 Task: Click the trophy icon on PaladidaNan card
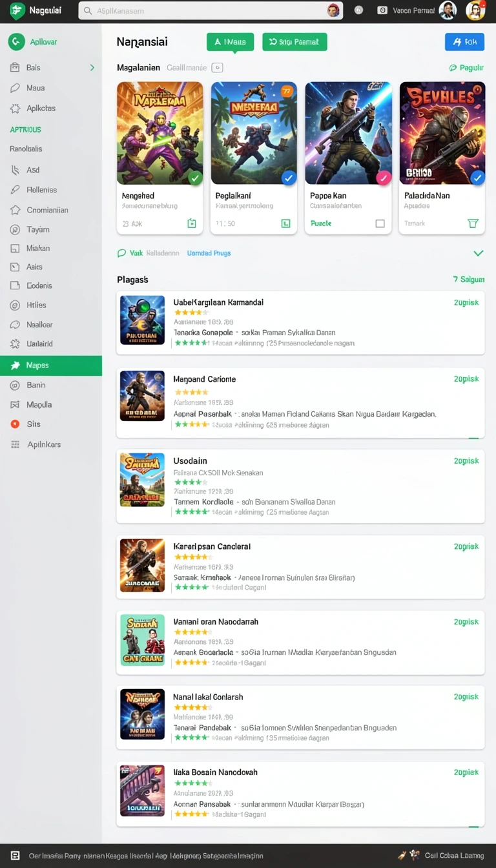[473, 223]
